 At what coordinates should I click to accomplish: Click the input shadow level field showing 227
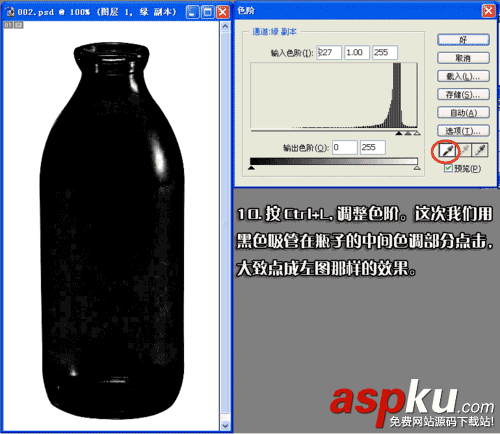329,52
